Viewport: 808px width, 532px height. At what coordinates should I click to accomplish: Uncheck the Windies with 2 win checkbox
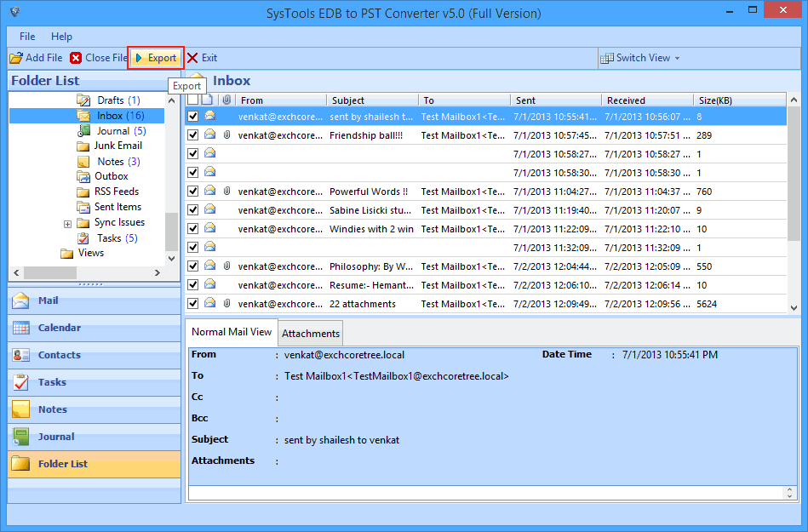click(192, 229)
